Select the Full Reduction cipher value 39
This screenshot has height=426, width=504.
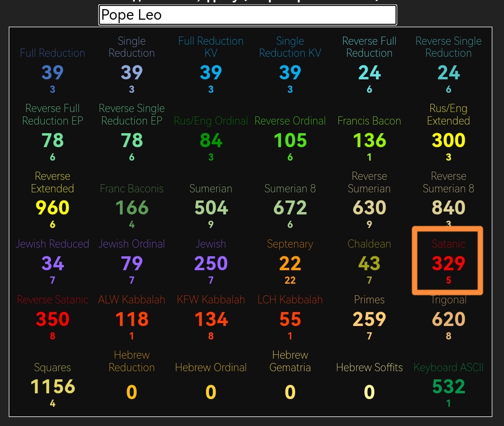pyautogui.click(x=52, y=72)
